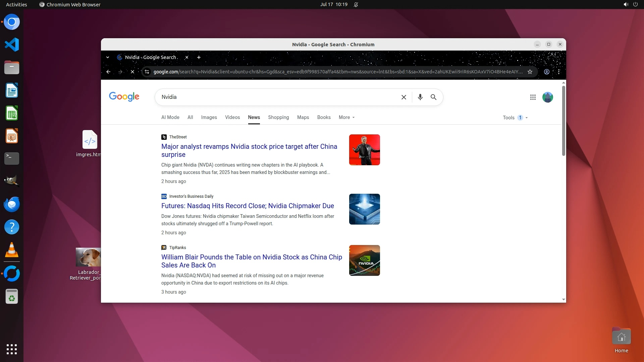Click the Nvidia chip article thumbnail

[364, 209]
